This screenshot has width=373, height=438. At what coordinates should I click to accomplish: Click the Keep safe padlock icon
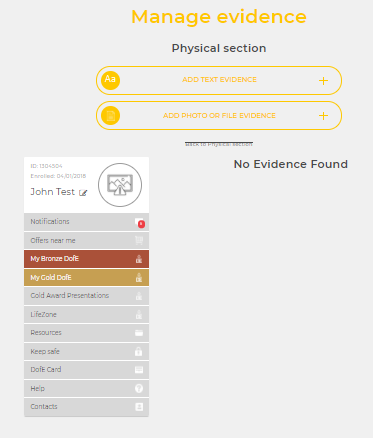(139, 351)
